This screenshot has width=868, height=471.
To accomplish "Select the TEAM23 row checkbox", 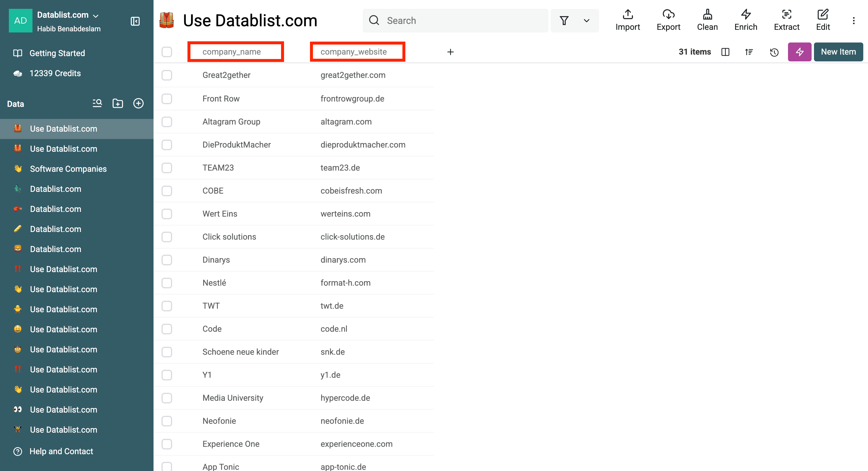I will [167, 168].
